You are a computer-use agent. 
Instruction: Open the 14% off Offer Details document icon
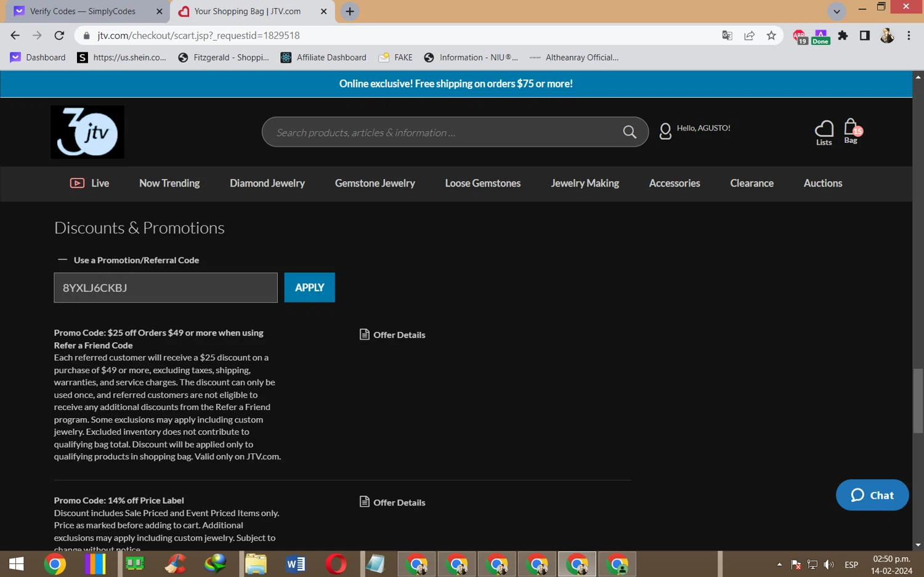(x=365, y=502)
